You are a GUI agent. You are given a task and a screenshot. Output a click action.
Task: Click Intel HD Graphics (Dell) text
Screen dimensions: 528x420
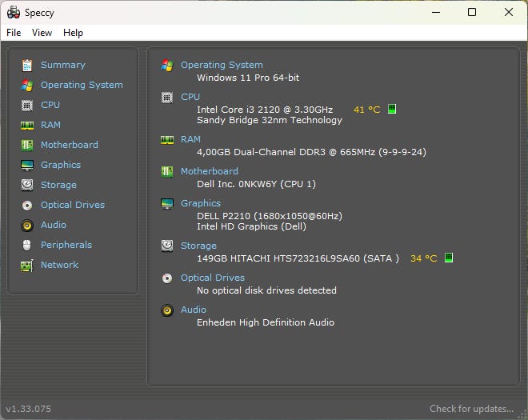(251, 226)
